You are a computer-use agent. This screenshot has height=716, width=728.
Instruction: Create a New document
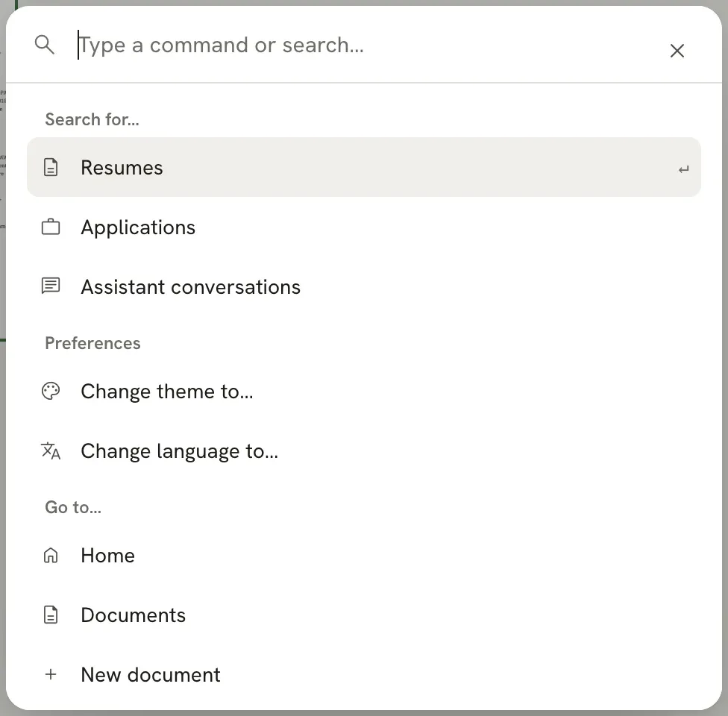pyautogui.click(x=363, y=674)
